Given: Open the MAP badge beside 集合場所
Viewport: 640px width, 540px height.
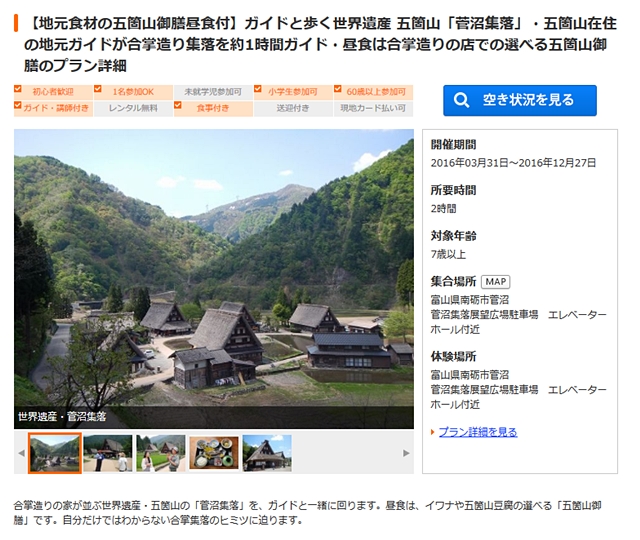Looking at the screenshot, I should pos(496,282).
